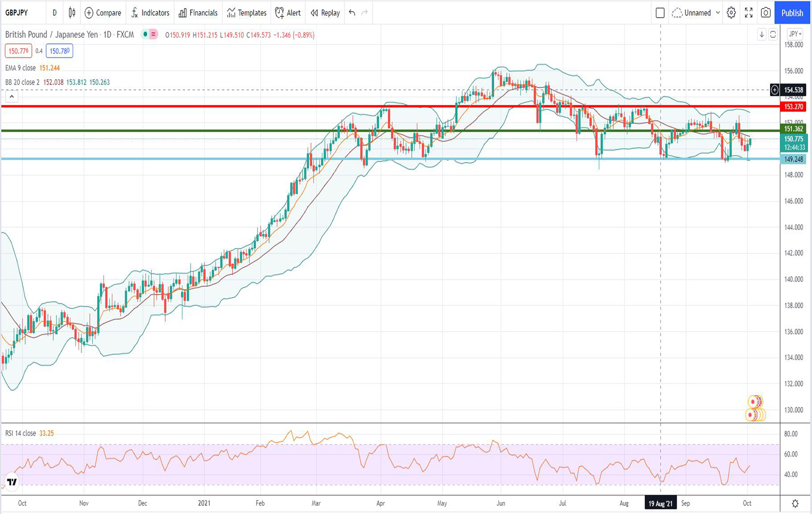Toggle the auto-fit frame button near JPY

pos(773,34)
